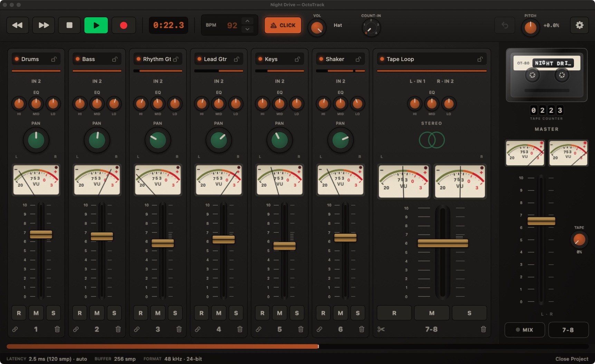Delete track 7-8 with the trash icon
The width and height of the screenshot is (595, 364).
[483, 329]
